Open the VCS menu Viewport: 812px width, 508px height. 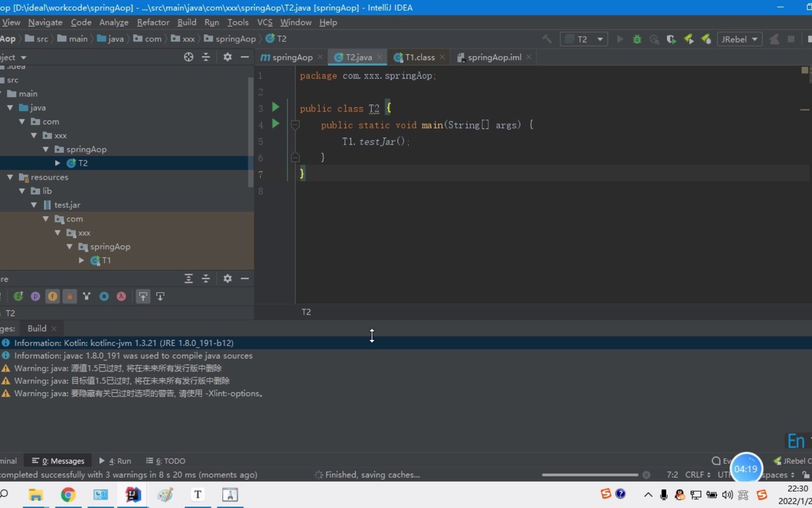(x=265, y=22)
